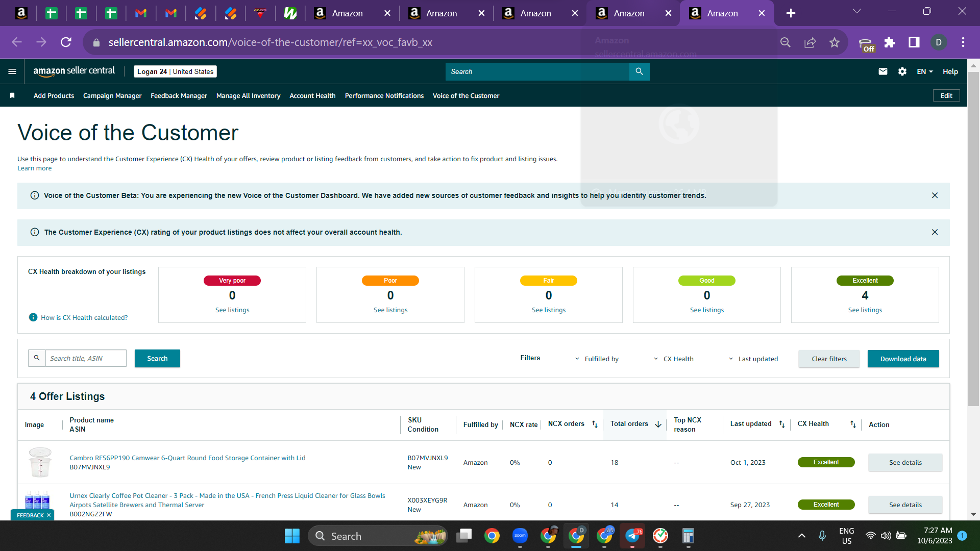The image size is (980, 551).
Task: Click the browser address bar URL
Action: pyautogui.click(x=270, y=42)
